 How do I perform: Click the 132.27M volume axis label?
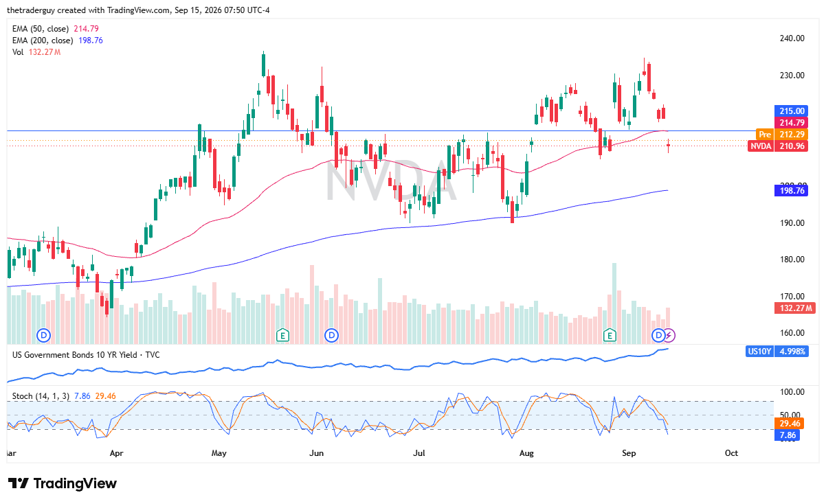(x=794, y=308)
